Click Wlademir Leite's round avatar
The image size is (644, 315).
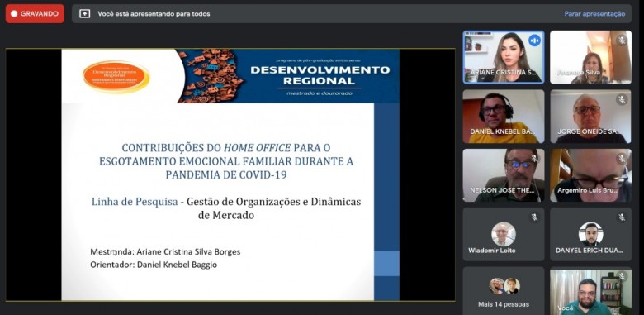click(504, 234)
